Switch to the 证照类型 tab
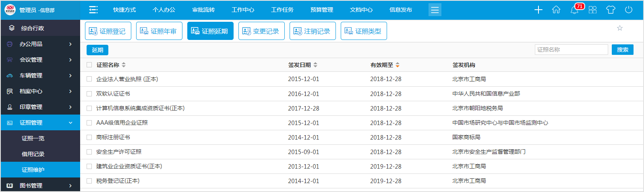 point(364,31)
